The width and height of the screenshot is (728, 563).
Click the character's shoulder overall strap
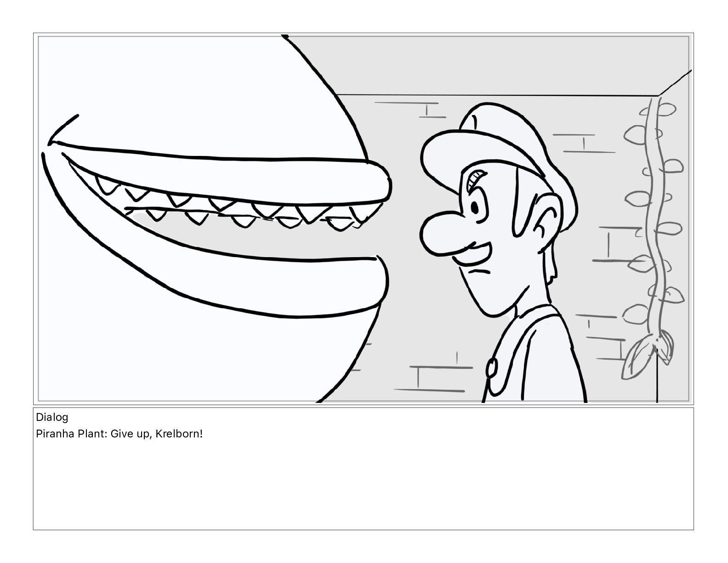pos(510,350)
